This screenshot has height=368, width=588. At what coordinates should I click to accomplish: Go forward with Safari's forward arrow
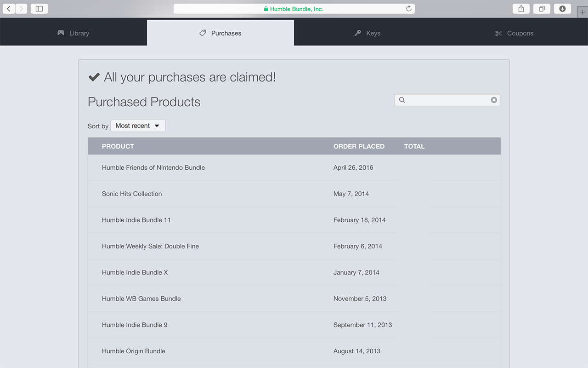(21, 9)
